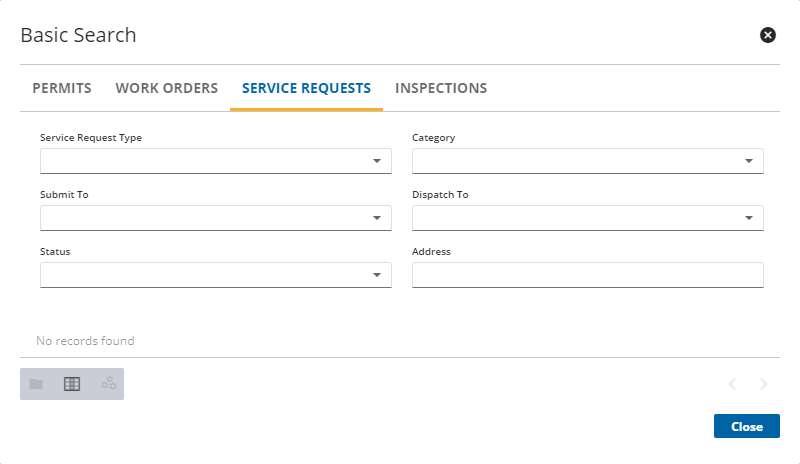Open the Inspections tab
This screenshot has height=464, width=800.
tap(441, 88)
